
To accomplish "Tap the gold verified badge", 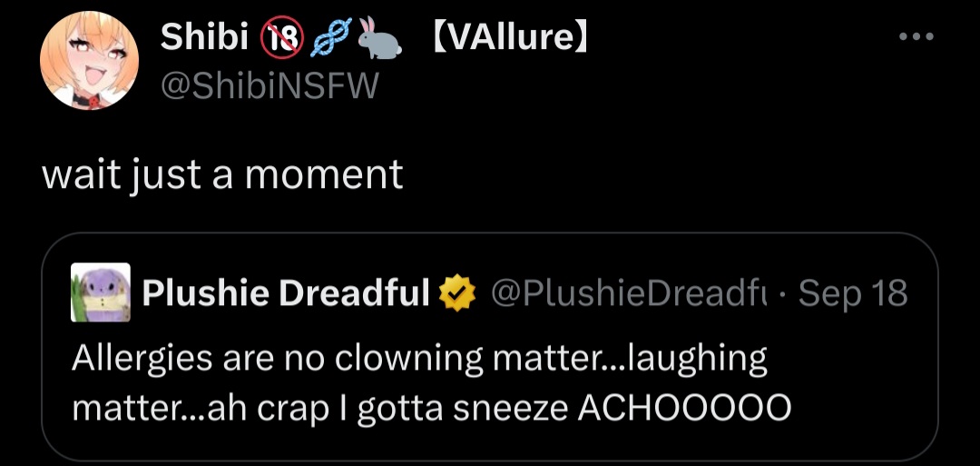I will 458,292.
